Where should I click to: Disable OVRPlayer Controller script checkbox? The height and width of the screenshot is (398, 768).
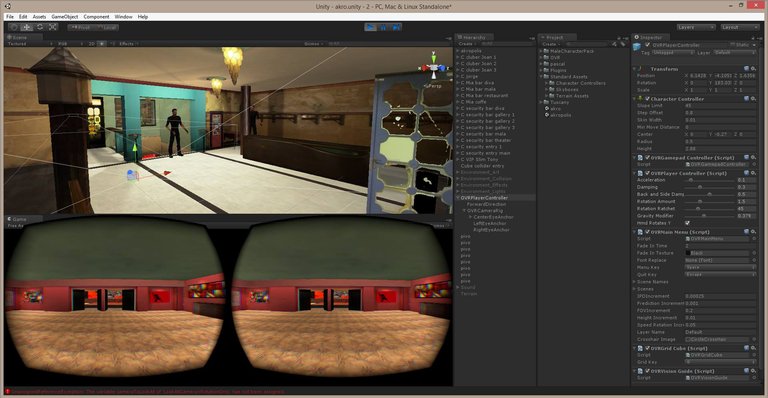coord(647,173)
